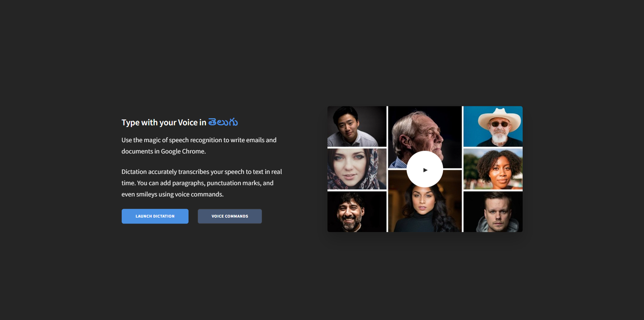This screenshot has width=644, height=320.
Task: Click the word "smileys" in the paragraph
Action: click(147, 194)
